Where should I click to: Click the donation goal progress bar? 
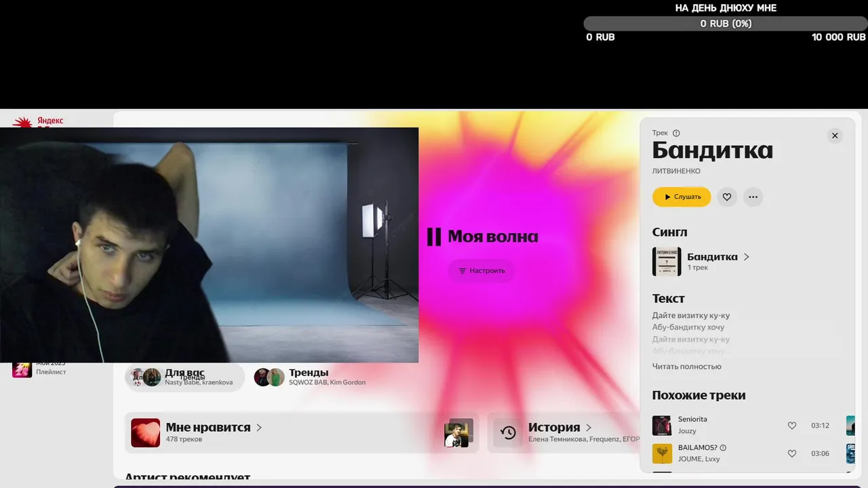[726, 24]
